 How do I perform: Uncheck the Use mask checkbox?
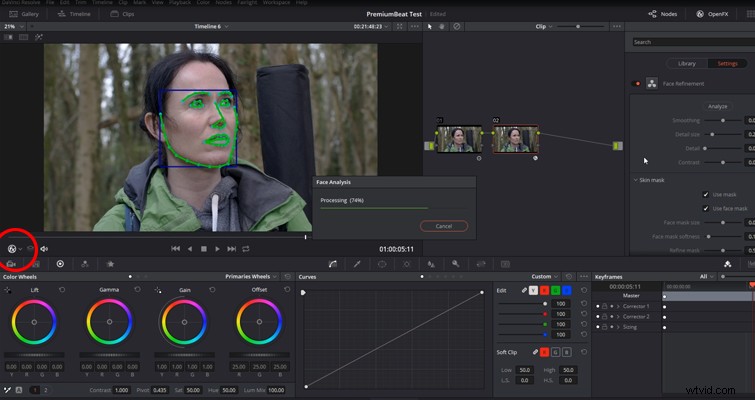[705, 194]
